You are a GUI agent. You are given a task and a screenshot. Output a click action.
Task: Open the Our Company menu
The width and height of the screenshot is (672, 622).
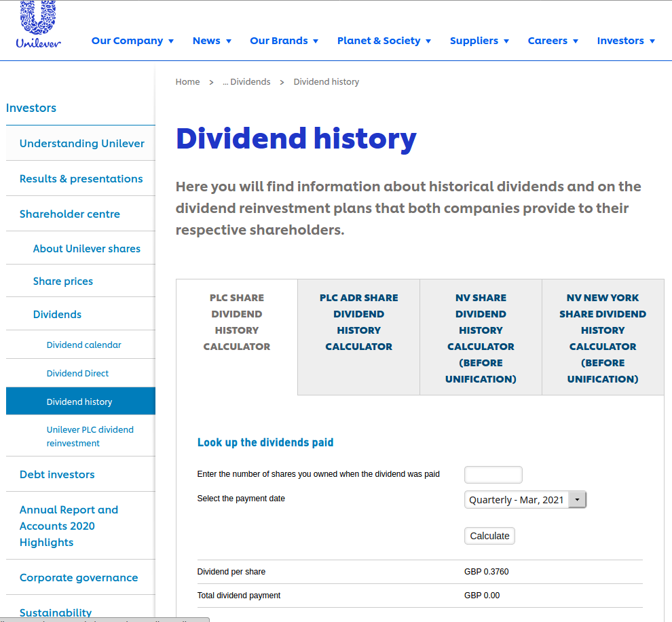pos(128,41)
